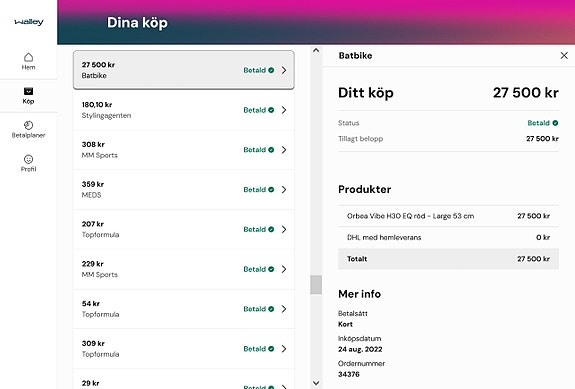
Task: Expand the 207 kr Topformula chevron
Action: click(284, 229)
